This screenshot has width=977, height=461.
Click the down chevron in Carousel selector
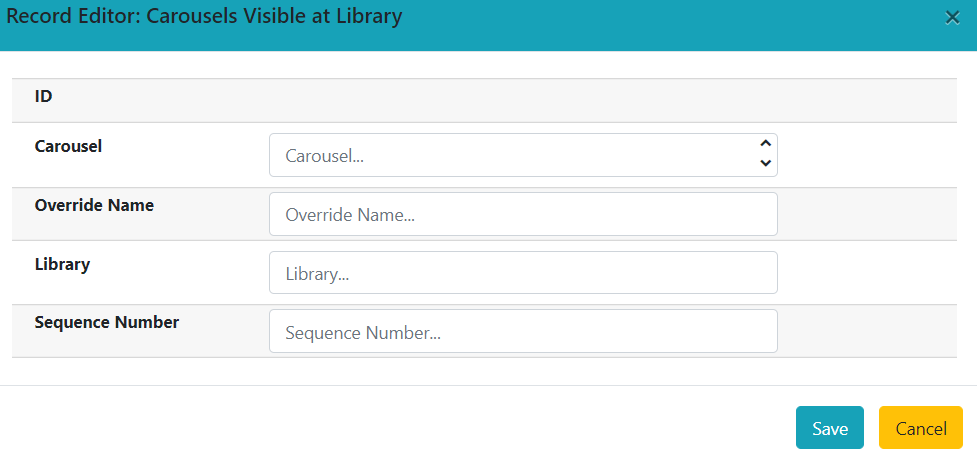765,163
